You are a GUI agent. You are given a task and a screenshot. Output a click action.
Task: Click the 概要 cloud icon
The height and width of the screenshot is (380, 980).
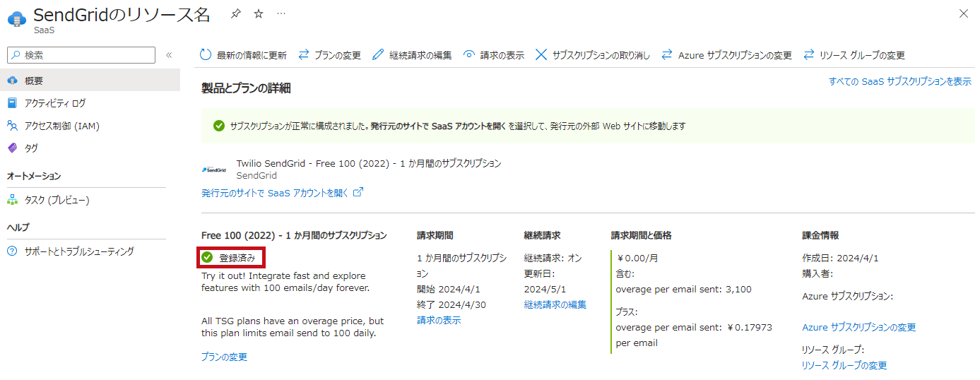(12, 80)
